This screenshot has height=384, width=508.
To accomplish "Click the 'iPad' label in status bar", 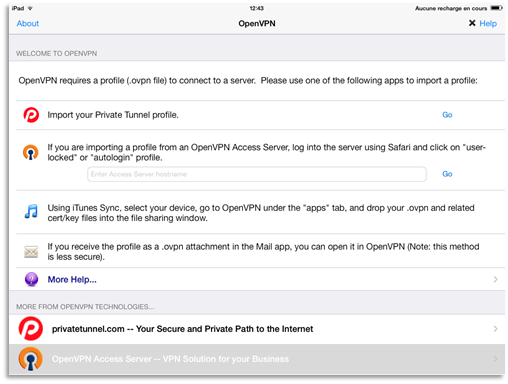I will (x=18, y=8).
